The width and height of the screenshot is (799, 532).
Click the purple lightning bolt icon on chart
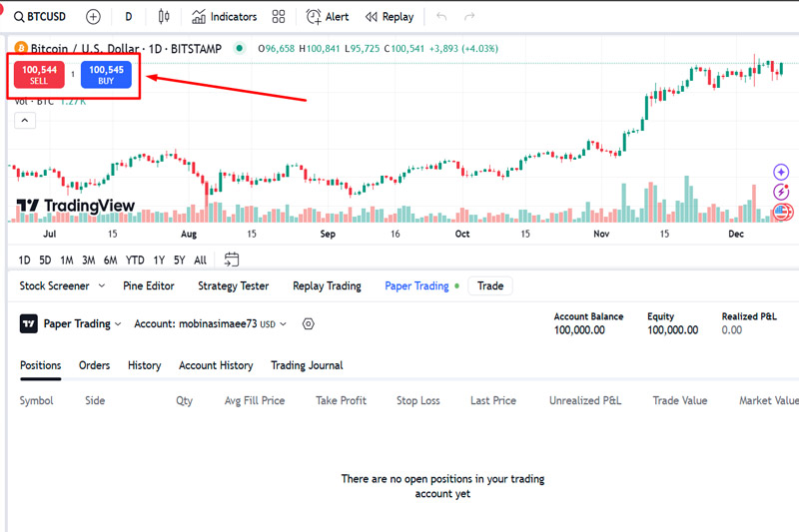[782, 192]
